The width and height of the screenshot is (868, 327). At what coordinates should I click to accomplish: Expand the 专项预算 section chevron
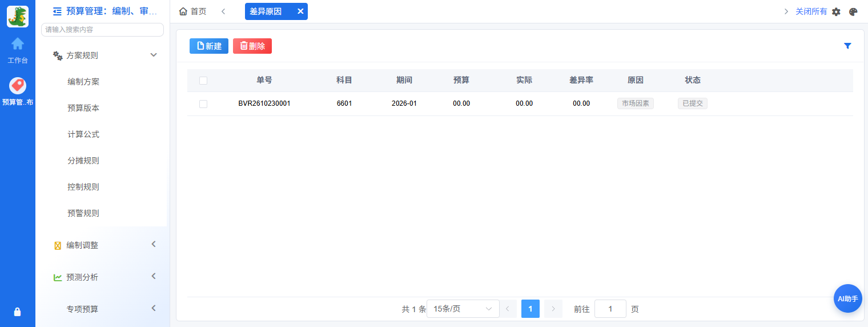click(153, 308)
